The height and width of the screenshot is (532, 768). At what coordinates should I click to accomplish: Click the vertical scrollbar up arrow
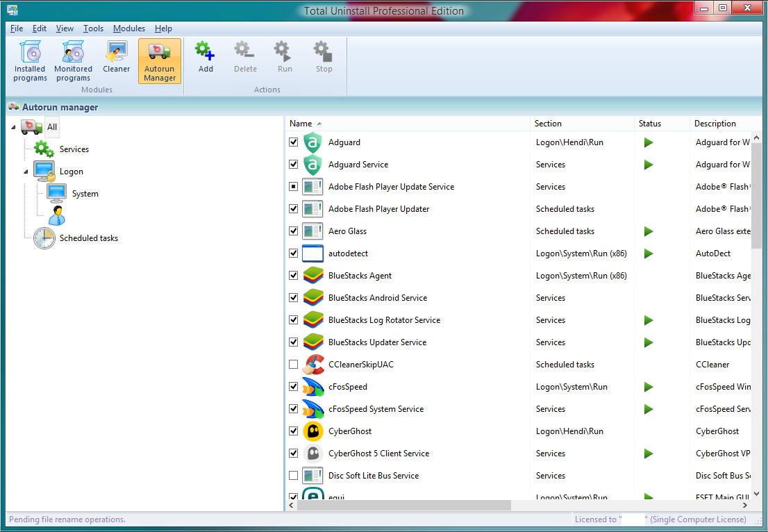tap(756, 137)
